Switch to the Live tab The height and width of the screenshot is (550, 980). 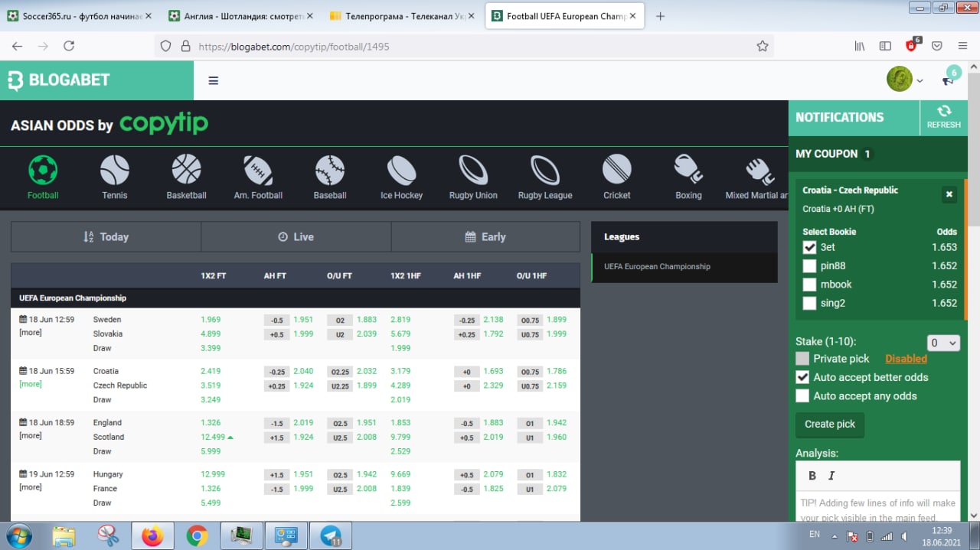pyautogui.click(x=296, y=237)
